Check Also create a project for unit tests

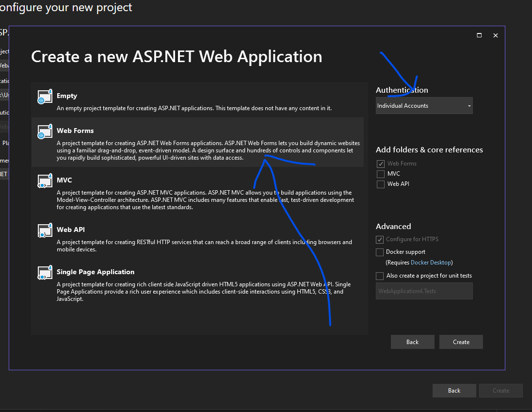click(x=380, y=276)
